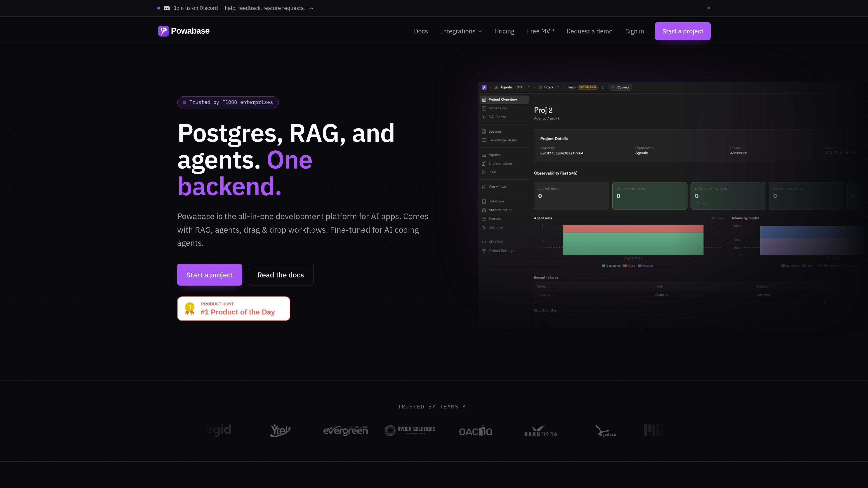Click the hero Start a project button
Image resolution: width=868 pixels, height=488 pixels.
210,275
